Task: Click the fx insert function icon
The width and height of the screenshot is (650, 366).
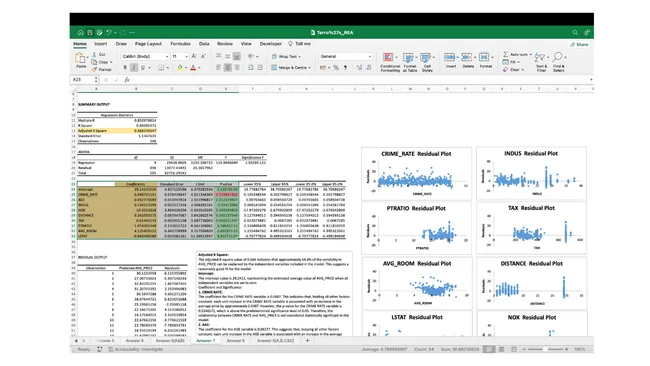Action: pyautogui.click(x=127, y=80)
